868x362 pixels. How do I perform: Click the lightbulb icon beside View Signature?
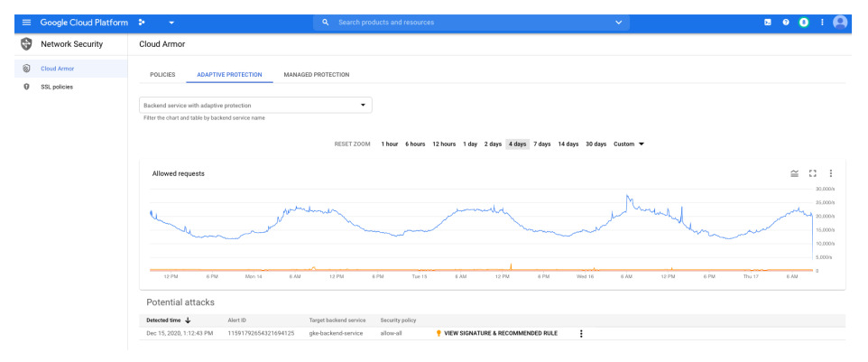(x=439, y=333)
